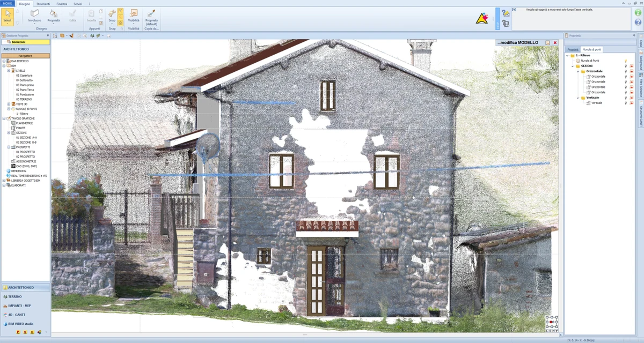Open the Visibilità eye tool
Image resolution: width=644 pixels, height=343 pixels.
(134, 16)
